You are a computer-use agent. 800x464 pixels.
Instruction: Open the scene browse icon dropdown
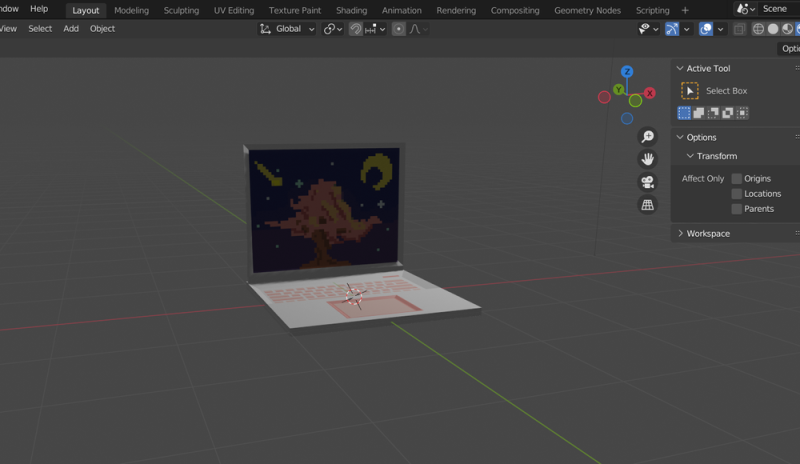click(745, 9)
